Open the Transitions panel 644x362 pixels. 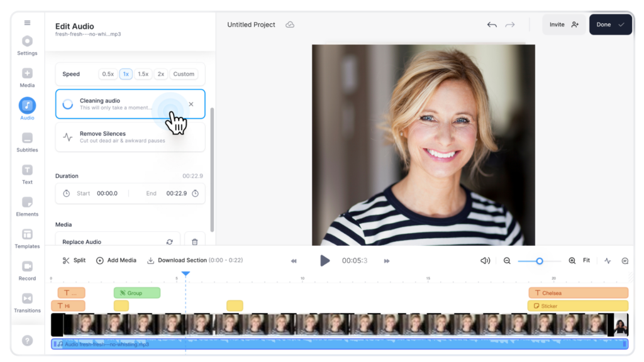tap(27, 303)
